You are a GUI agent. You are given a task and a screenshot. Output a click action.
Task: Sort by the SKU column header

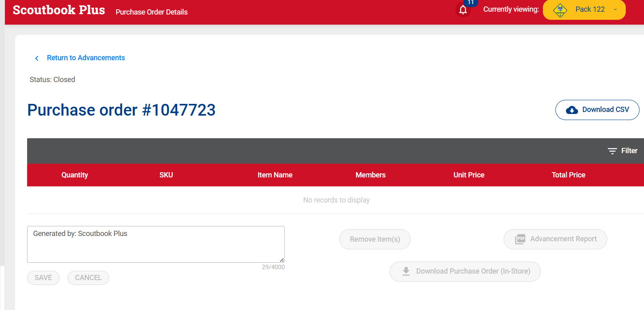[x=166, y=175]
